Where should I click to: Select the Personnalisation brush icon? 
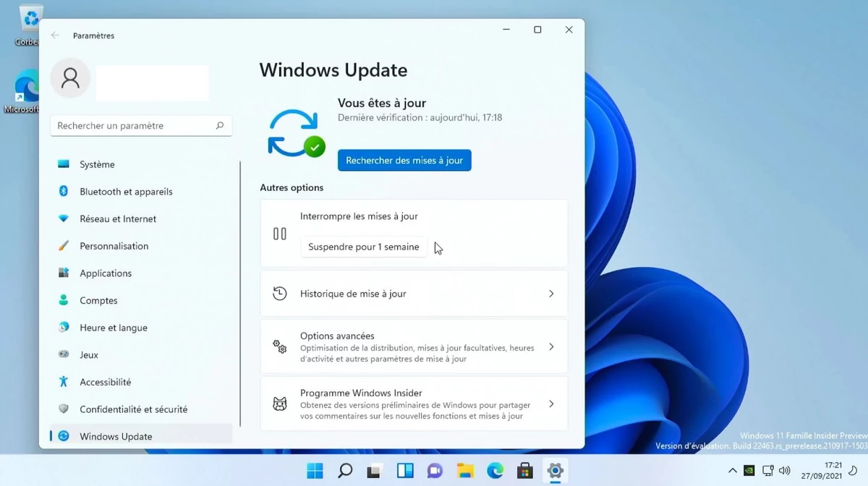click(64, 246)
